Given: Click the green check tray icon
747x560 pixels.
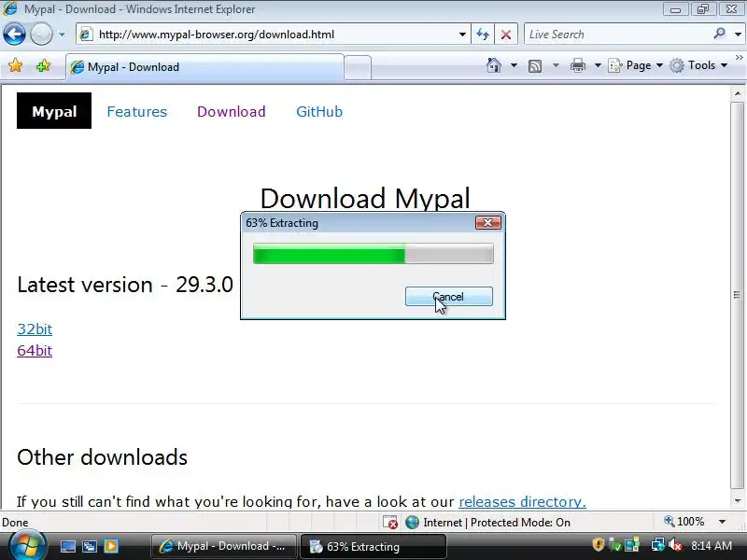Looking at the screenshot, I should [x=615, y=545].
